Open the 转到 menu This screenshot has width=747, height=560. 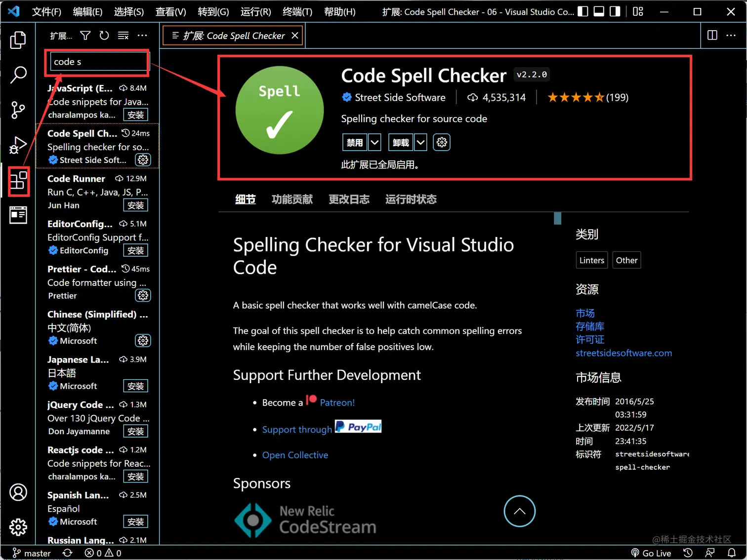click(213, 11)
